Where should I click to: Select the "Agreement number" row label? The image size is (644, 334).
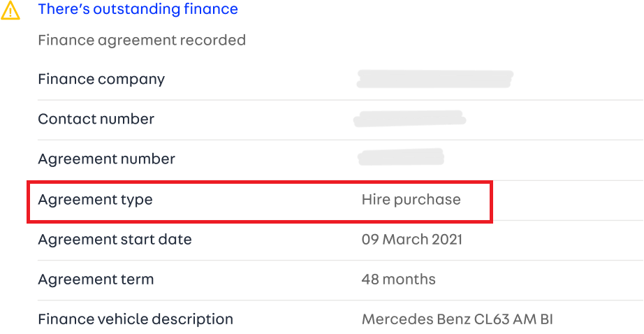[x=106, y=159]
